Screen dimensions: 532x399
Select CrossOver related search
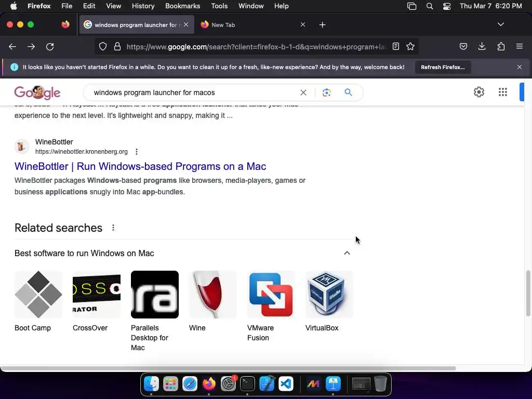pyautogui.click(x=96, y=301)
